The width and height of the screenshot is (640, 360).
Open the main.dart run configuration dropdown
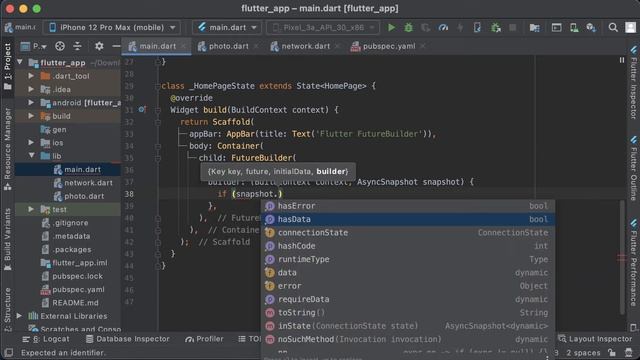coord(227,27)
